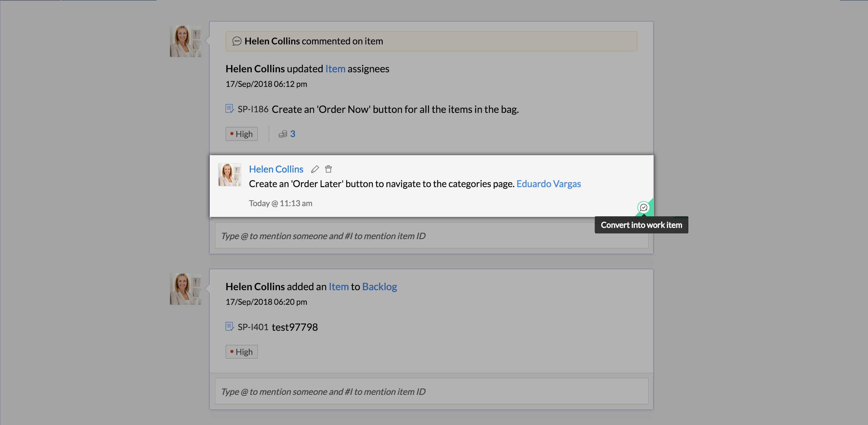Open the Eduardo Vargas mention link
This screenshot has width=868, height=425.
point(548,184)
